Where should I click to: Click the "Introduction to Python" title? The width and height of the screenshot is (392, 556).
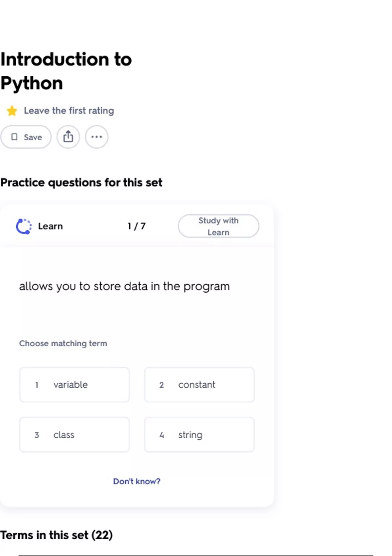[x=66, y=71]
